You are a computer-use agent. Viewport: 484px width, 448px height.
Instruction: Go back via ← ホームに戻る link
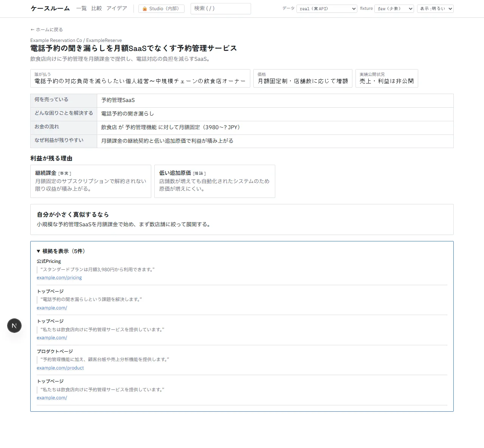(x=47, y=29)
